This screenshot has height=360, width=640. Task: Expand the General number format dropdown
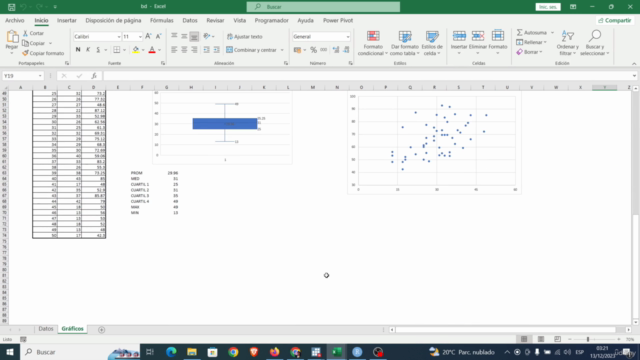click(348, 37)
